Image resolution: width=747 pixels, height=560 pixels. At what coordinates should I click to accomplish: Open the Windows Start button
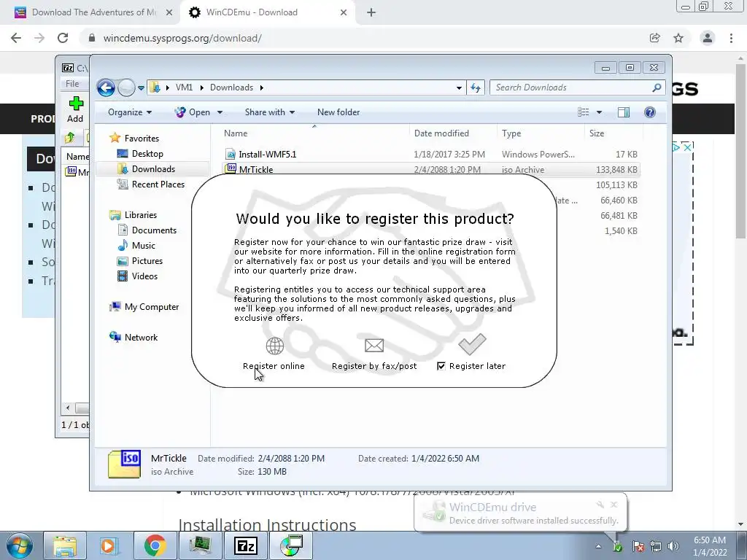[x=19, y=545]
